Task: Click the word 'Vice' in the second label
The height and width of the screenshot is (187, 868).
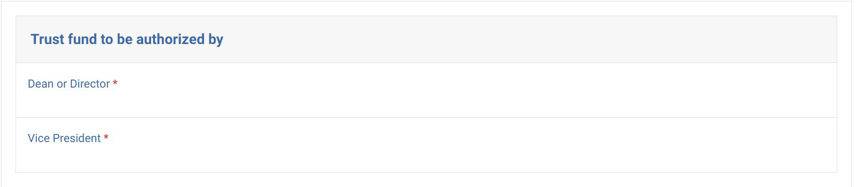Action: click(39, 138)
